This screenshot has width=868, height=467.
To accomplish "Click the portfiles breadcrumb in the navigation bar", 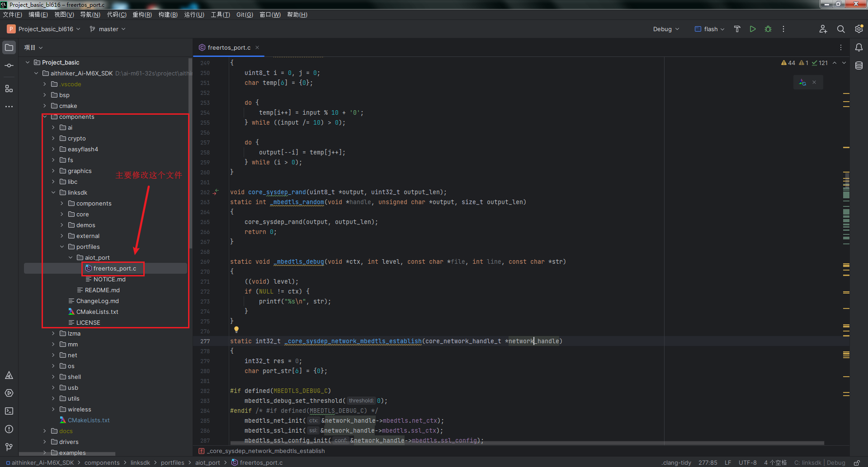I will click(172, 462).
